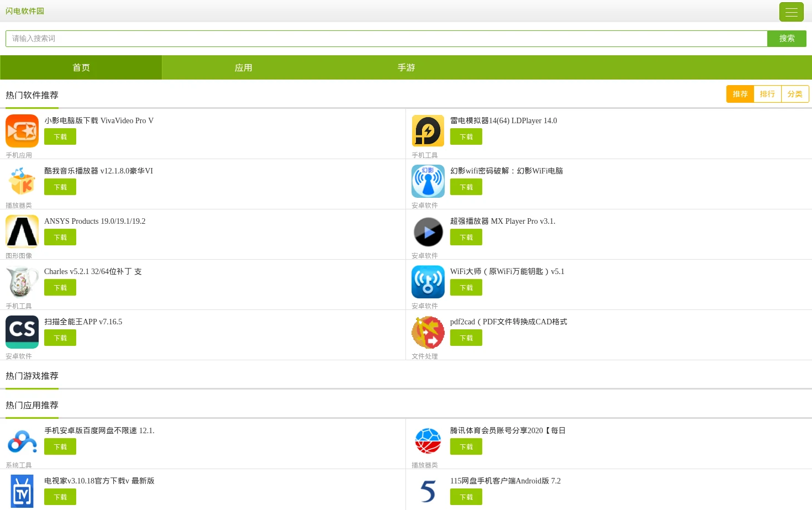
Task: Click the 腾讯体育 app icon
Action: [x=428, y=441]
